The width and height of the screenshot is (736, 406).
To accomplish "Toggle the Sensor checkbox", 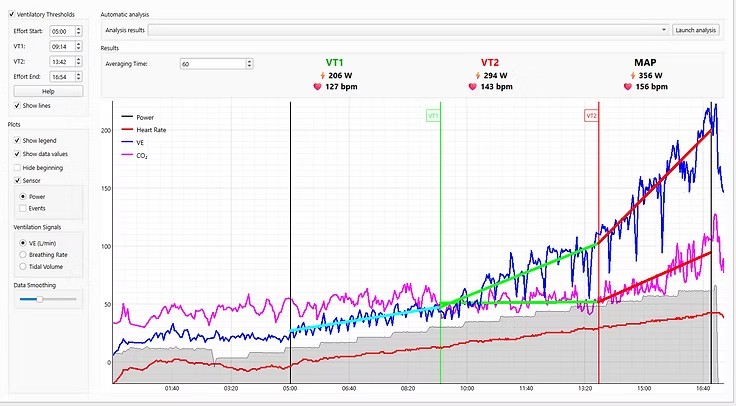I will coord(17,180).
